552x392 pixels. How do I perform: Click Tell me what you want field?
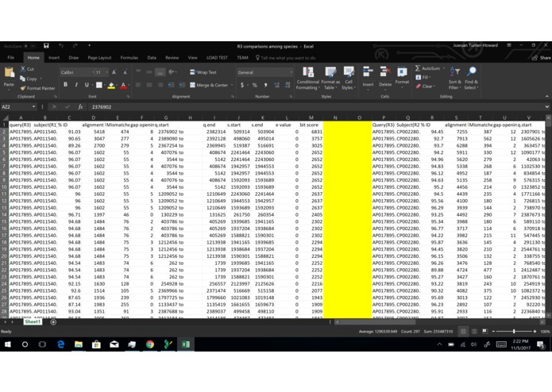(x=285, y=58)
